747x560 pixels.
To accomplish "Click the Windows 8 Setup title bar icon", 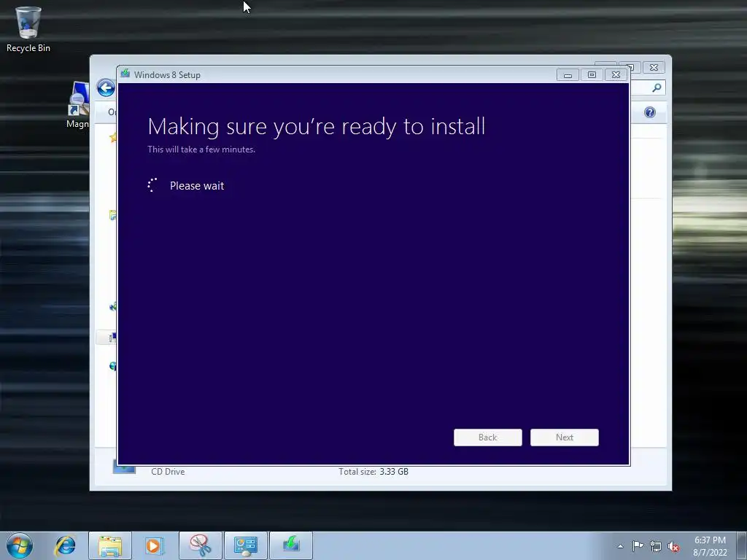I will [x=125, y=74].
